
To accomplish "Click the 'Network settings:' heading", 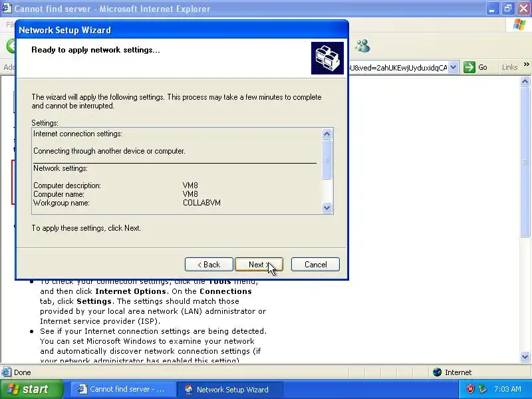I will pos(61,168).
